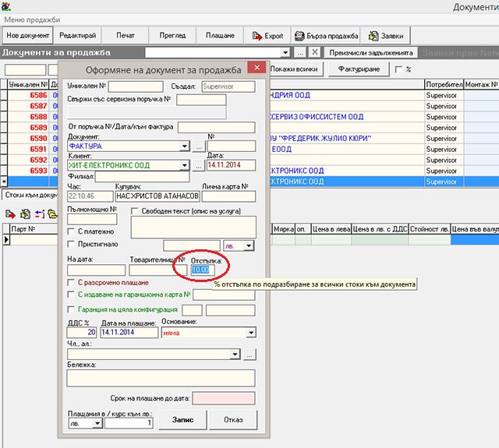Click the Свържи със сервизна поръчка № field
Screen dimensions: 499x448
click(201, 100)
